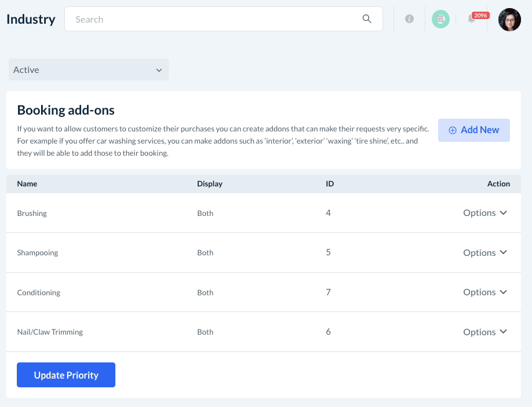Click the plus icon on Add New

click(x=453, y=130)
